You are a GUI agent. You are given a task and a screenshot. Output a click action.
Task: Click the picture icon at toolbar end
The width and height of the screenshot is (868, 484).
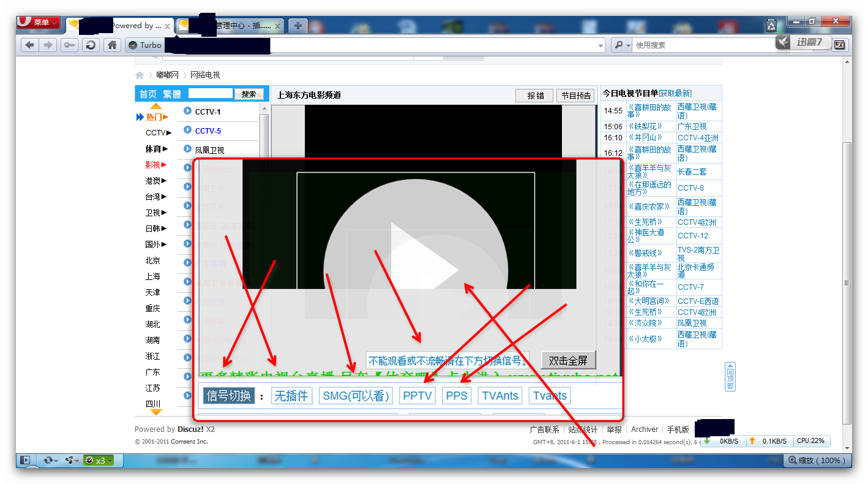[839, 45]
